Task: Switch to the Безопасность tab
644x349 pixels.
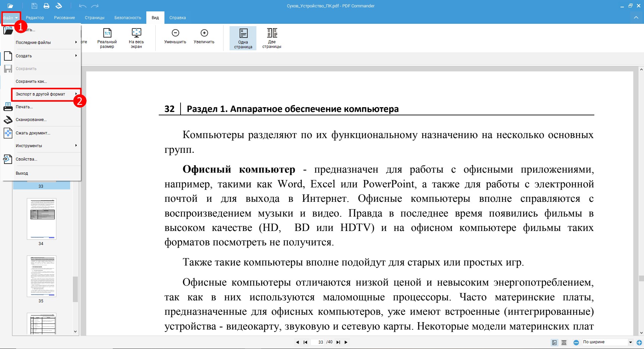Action: [128, 18]
